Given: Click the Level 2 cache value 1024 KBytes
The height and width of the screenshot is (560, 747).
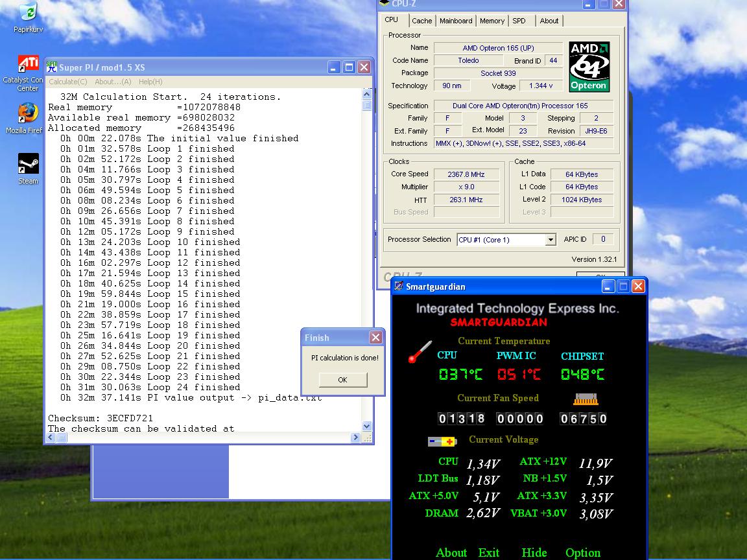Looking at the screenshot, I should tap(582, 200).
